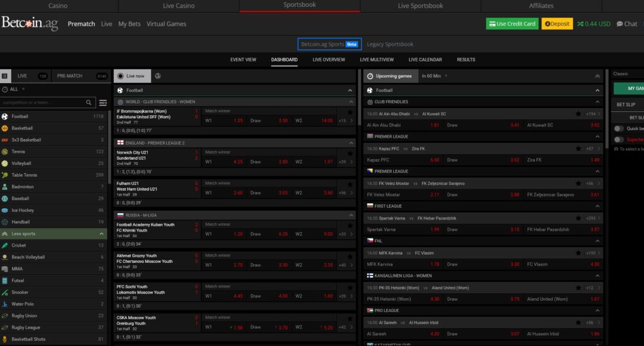Click the Snooker cue icon
644x346 pixels.
(5, 292)
